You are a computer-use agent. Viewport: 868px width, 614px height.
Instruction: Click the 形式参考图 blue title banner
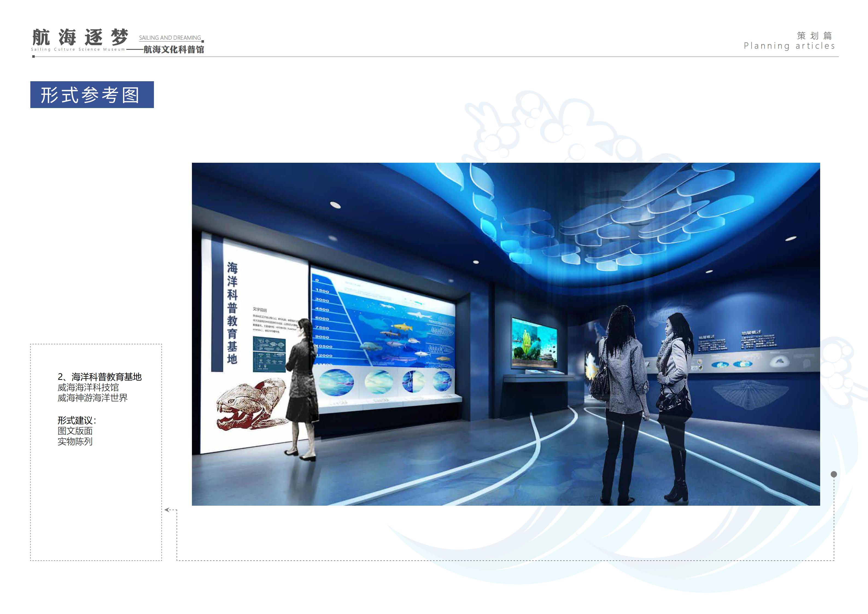(x=92, y=95)
